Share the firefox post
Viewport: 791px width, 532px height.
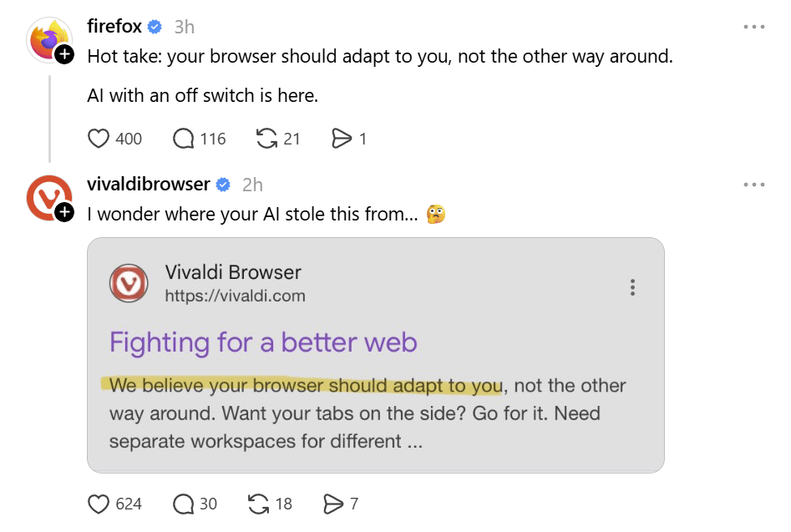point(342,139)
